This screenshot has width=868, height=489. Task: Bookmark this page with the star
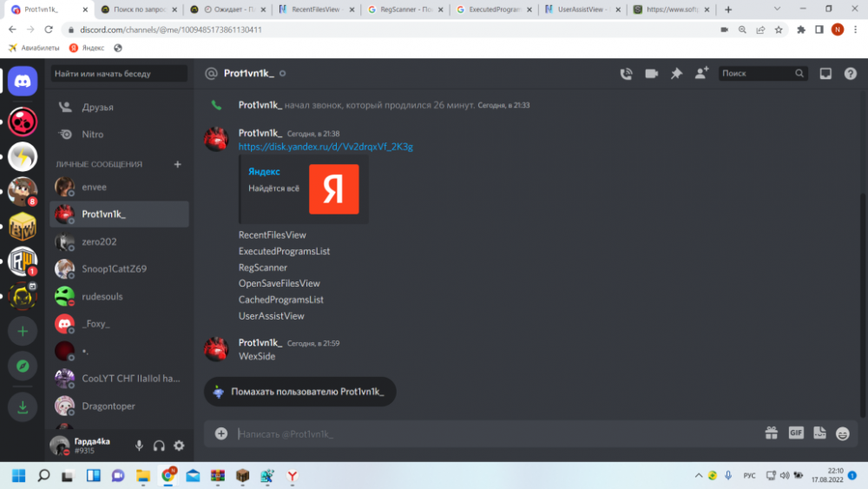pyautogui.click(x=779, y=30)
